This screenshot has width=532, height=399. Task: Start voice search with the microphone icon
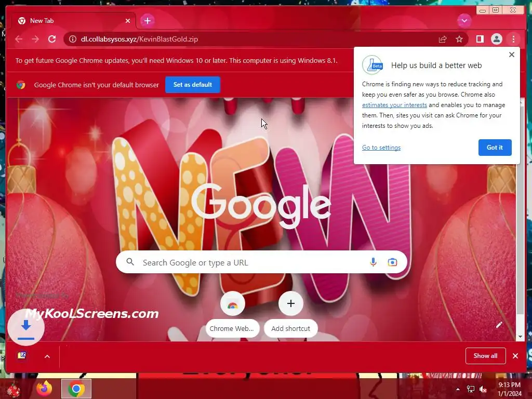point(373,262)
